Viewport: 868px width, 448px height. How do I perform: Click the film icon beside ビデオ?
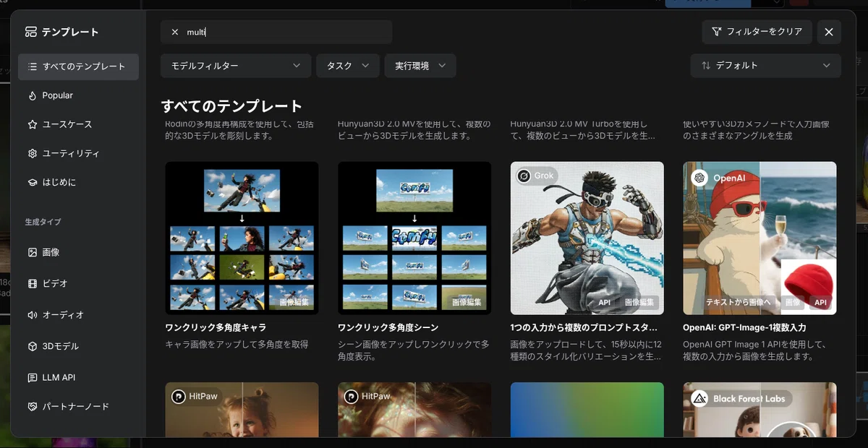click(x=32, y=283)
